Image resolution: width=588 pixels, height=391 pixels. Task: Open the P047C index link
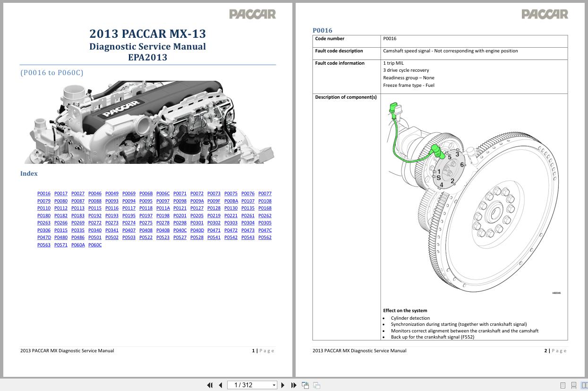(x=265, y=230)
